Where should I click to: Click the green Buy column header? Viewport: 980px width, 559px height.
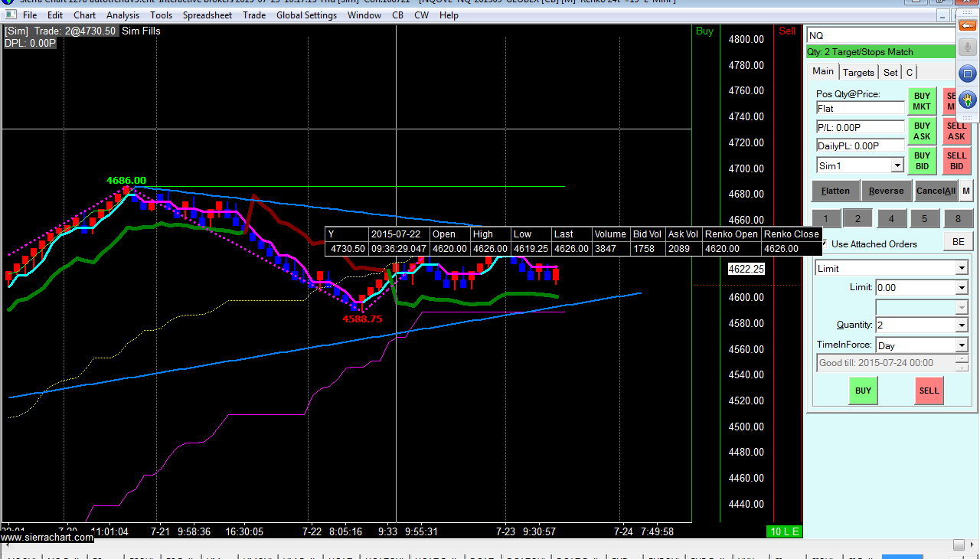[704, 31]
